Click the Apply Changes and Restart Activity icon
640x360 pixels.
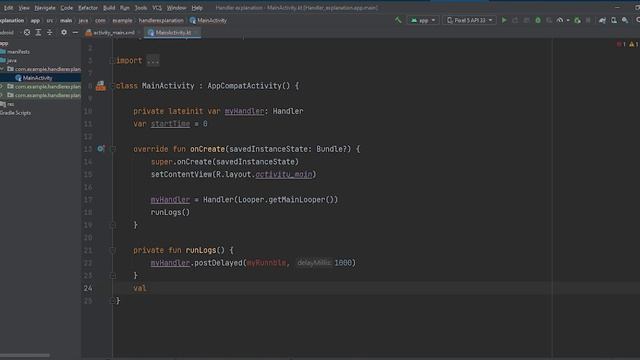pos(515,20)
